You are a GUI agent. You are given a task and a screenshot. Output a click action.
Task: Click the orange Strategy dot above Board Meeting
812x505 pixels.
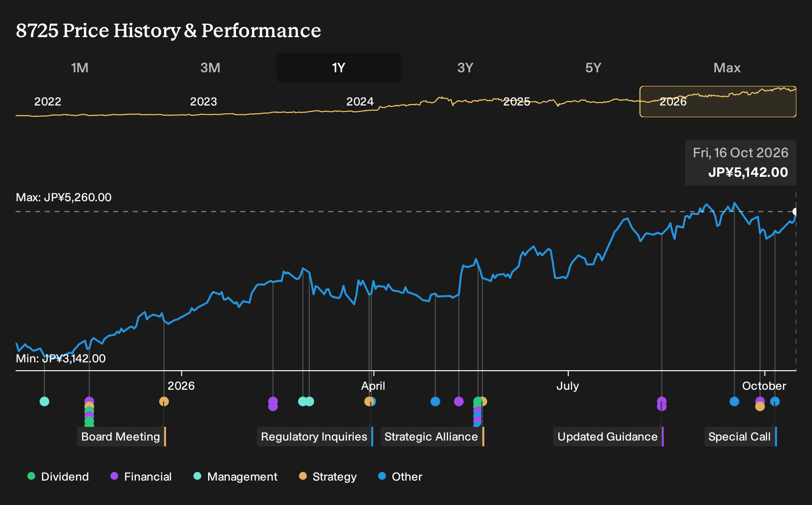(164, 401)
